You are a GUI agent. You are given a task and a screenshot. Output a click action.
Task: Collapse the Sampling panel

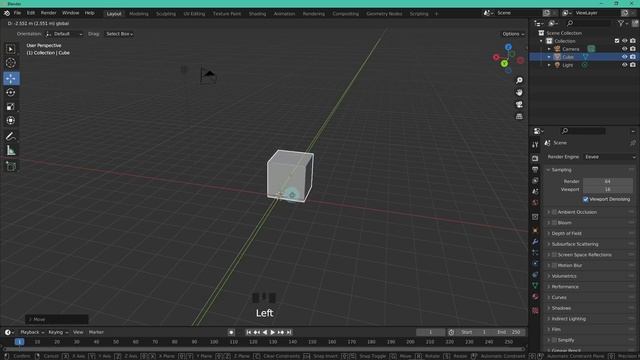(549, 170)
